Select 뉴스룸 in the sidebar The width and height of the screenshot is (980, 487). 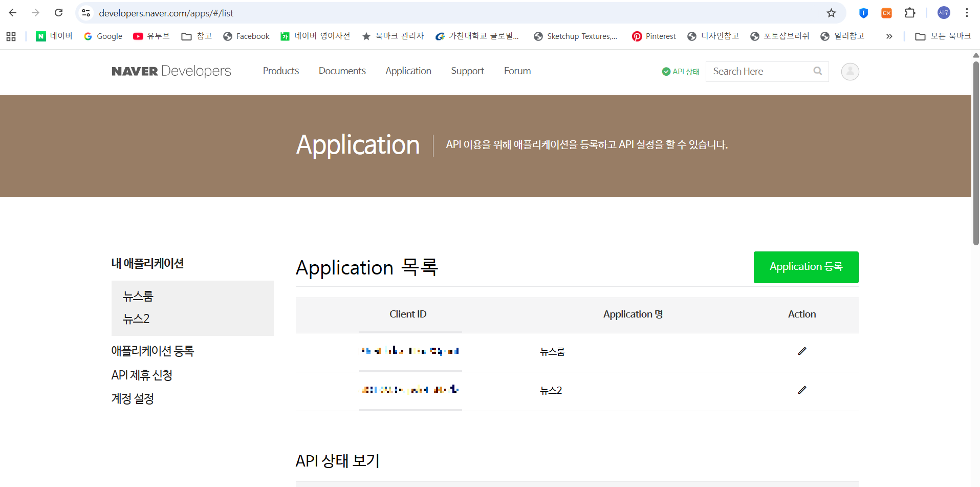coord(138,297)
